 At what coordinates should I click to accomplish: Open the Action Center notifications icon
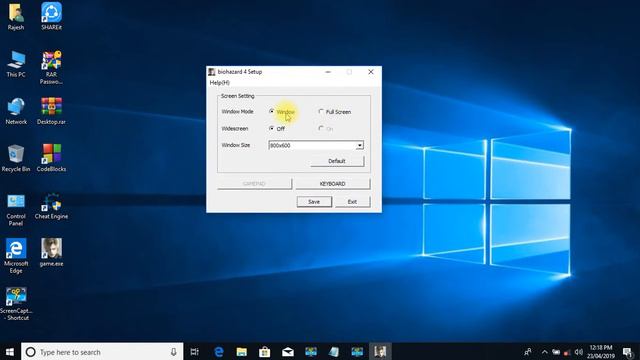pos(627,352)
